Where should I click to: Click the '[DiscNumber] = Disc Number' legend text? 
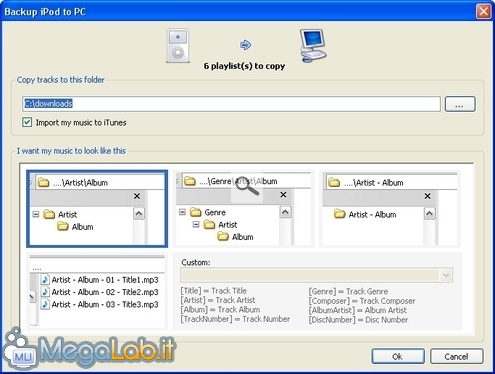pyautogui.click(x=358, y=320)
